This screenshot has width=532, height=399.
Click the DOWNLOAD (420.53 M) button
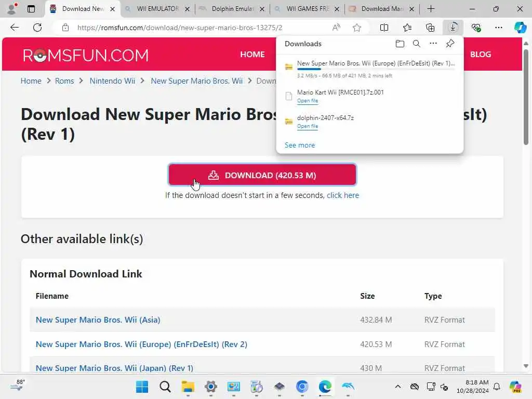click(262, 175)
